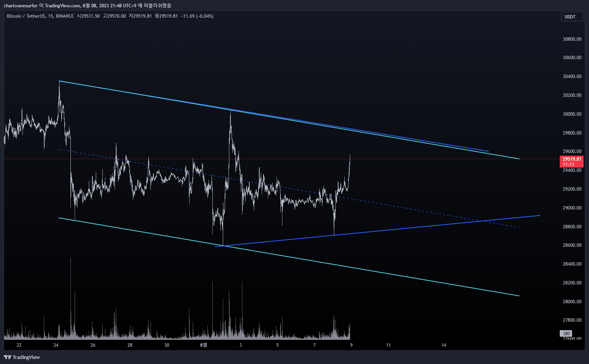Click the price axis label 29600.00
Image resolution: width=589 pixels, height=364 pixels.
(572, 151)
